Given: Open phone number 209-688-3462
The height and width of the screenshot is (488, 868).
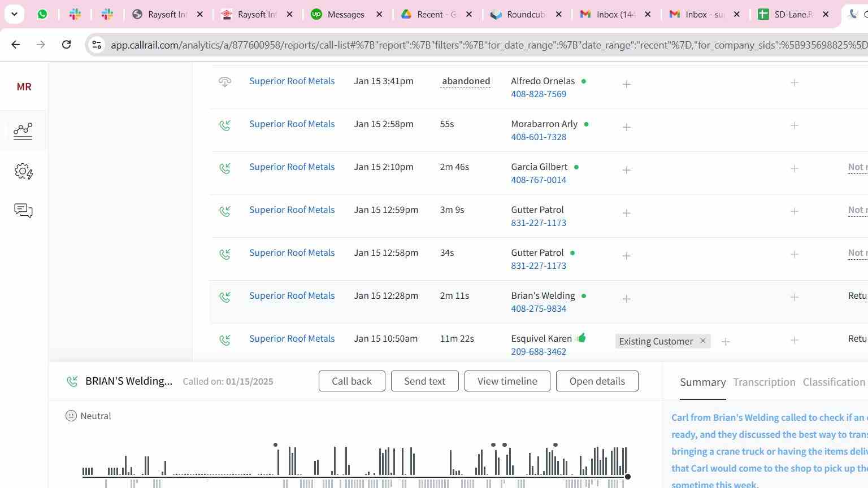Looking at the screenshot, I should pyautogui.click(x=539, y=352).
